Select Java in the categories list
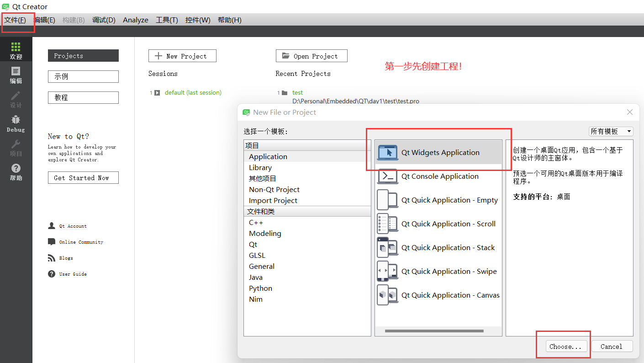 [x=307, y=278]
